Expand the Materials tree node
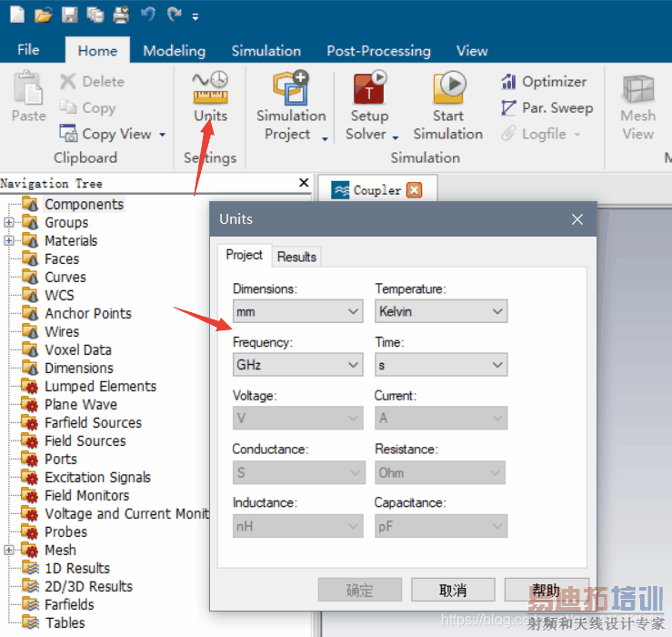The width and height of the screenshot is (672, 637). click(x=8, y=240)
